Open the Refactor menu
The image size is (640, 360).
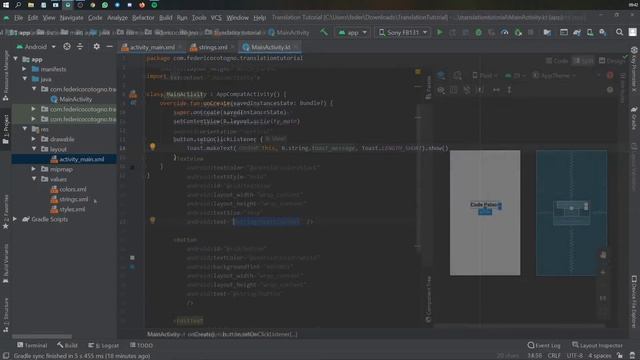tap(143, 18)
